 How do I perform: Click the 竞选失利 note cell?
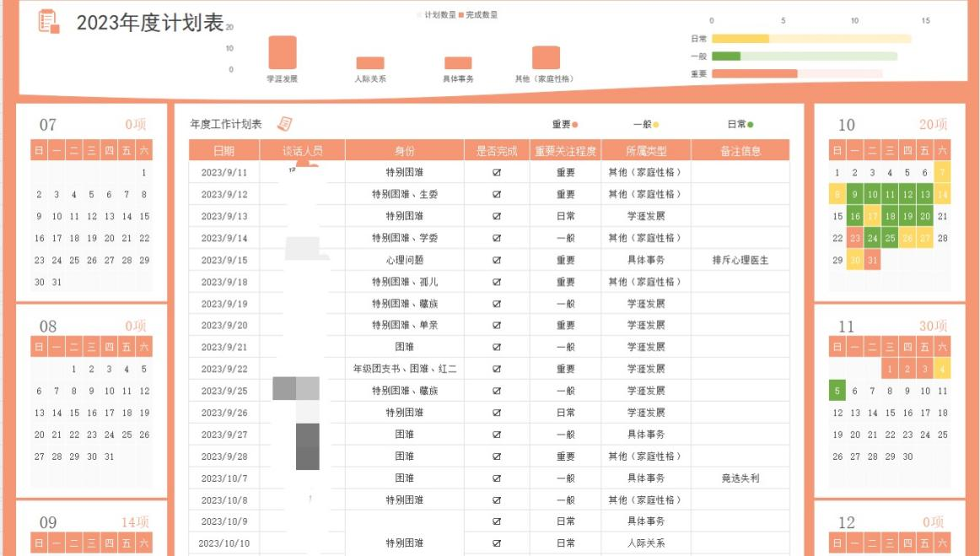coord(740,478)
